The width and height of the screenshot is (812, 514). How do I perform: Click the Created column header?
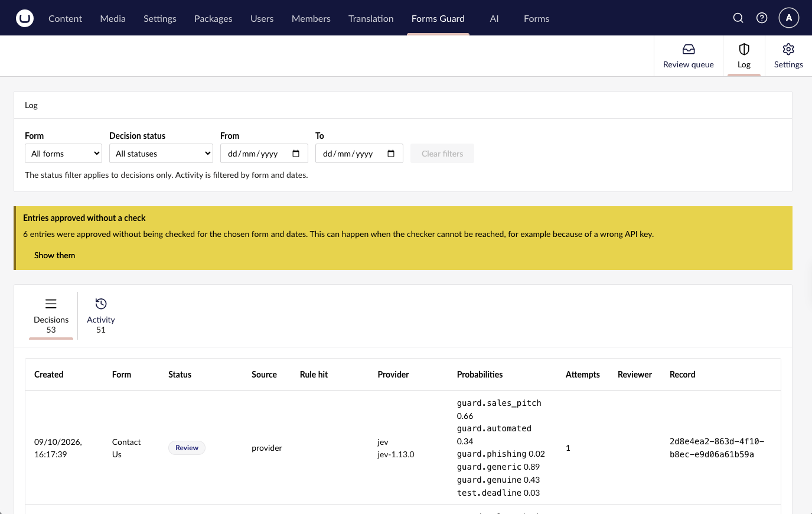pyautogui.click(x=49, y=375)
